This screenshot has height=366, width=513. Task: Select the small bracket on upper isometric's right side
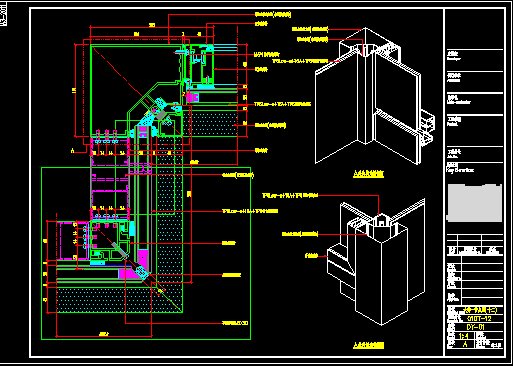click(427, 128)
